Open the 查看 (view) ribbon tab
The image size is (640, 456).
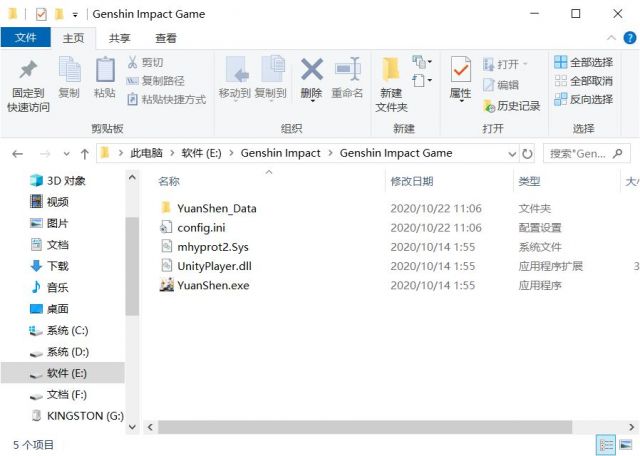pos(166,38)
